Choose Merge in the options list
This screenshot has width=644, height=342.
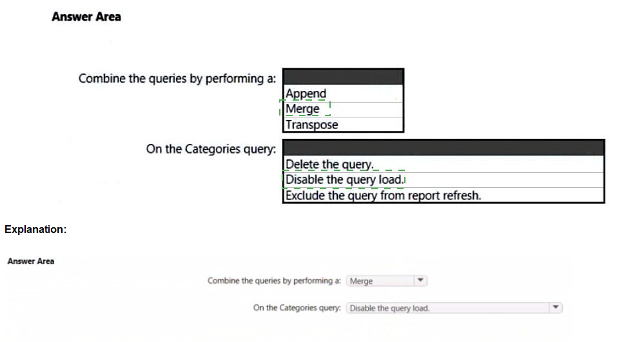coord(303,109)
